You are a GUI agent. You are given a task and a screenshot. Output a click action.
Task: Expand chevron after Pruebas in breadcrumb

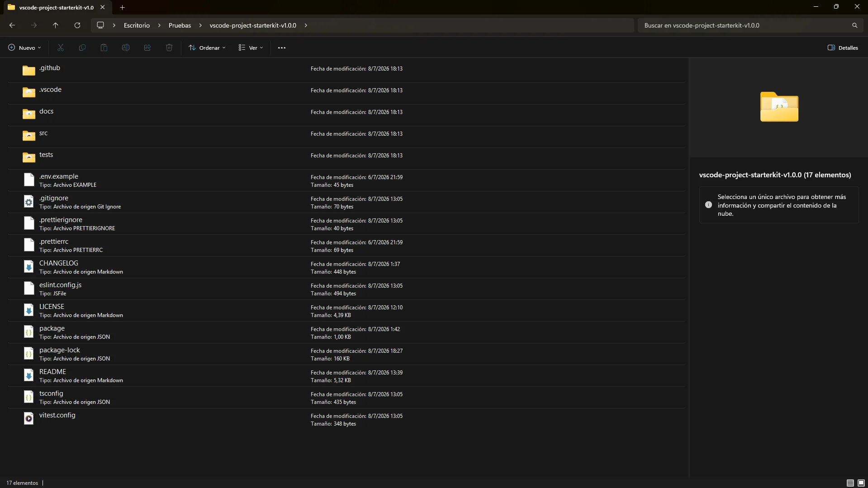point(200,25)
